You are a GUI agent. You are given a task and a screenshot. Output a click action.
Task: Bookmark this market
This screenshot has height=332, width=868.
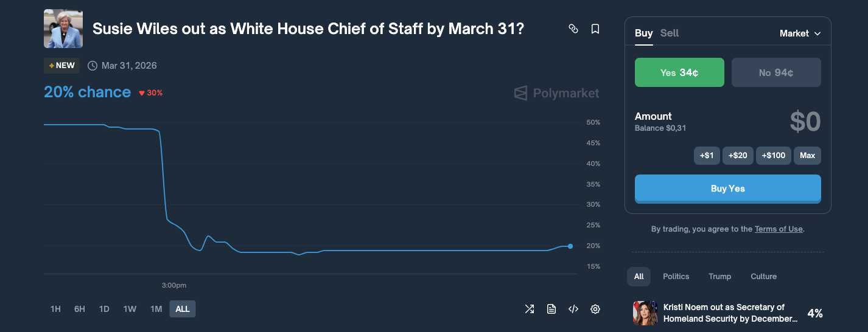pyautogui.click(x=595, y=29)
